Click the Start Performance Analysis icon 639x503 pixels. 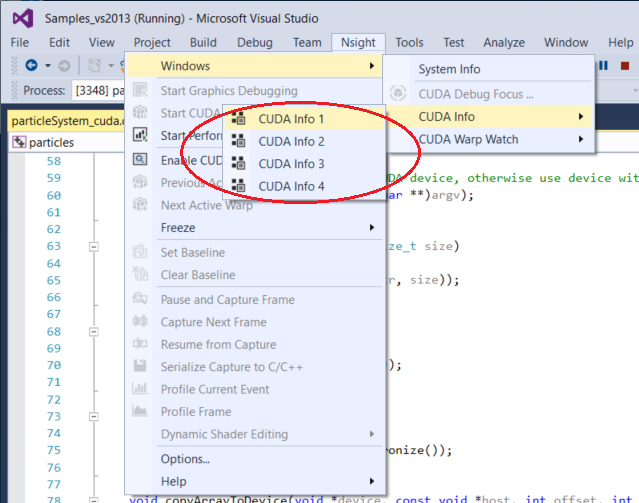click(140, 135)
